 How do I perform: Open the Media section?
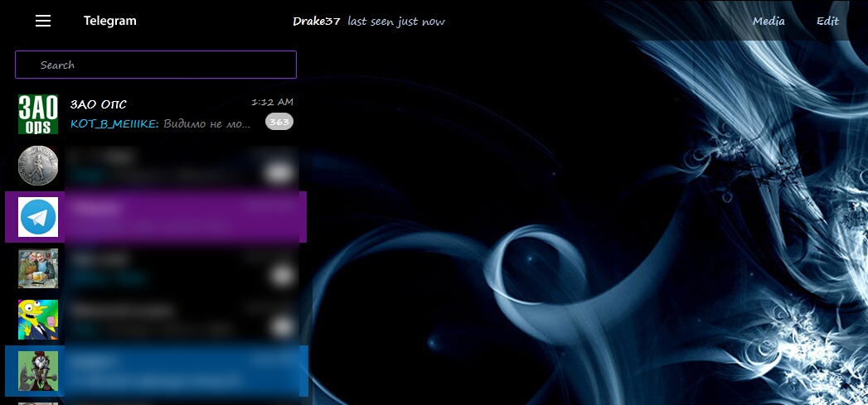(x=769, y=22)
